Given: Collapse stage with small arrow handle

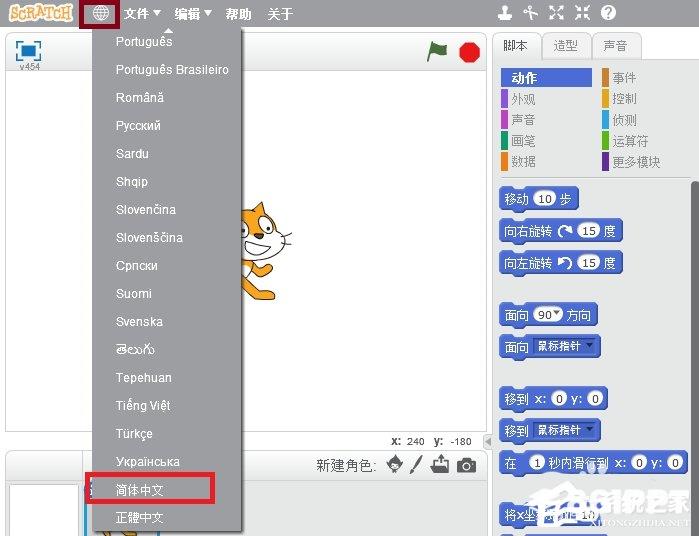Looking at the screenshot, I should point(488,441).
